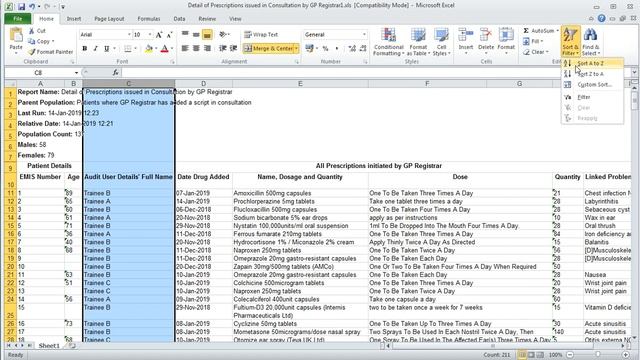Open Excel Help question mark icon
Viewport: 640px width, 360px height.
tap(602, 18)
